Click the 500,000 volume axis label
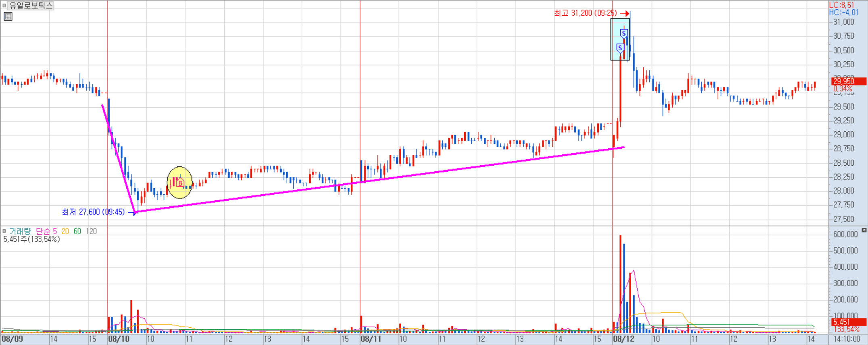The width and height of the screenshot is (868, 345). click(x=845, y=251)
